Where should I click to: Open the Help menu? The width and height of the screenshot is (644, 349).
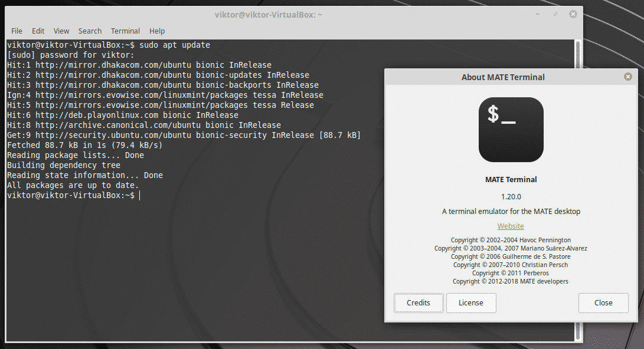[157, 31]
